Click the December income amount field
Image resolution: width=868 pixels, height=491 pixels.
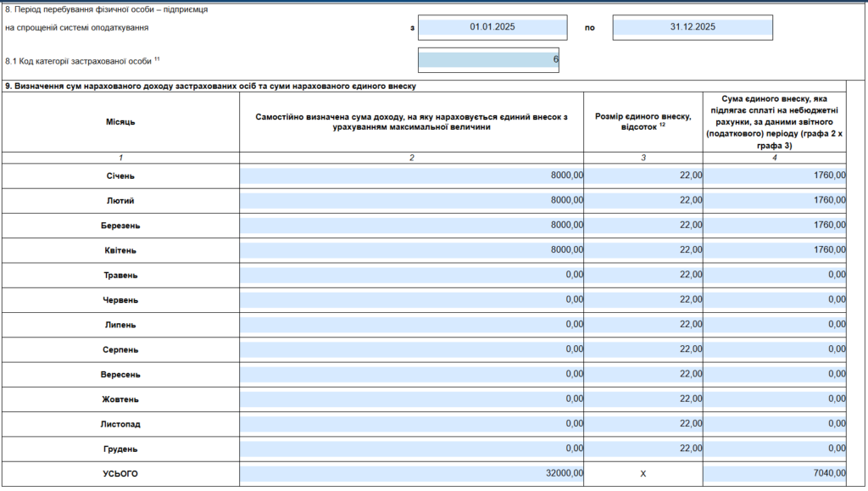tap(411, 449)
